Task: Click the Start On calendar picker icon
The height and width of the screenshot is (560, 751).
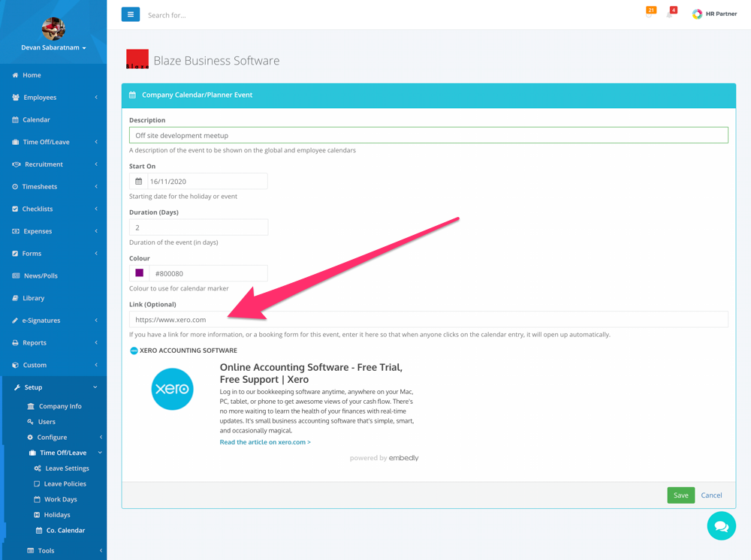Action: point(138,182)
